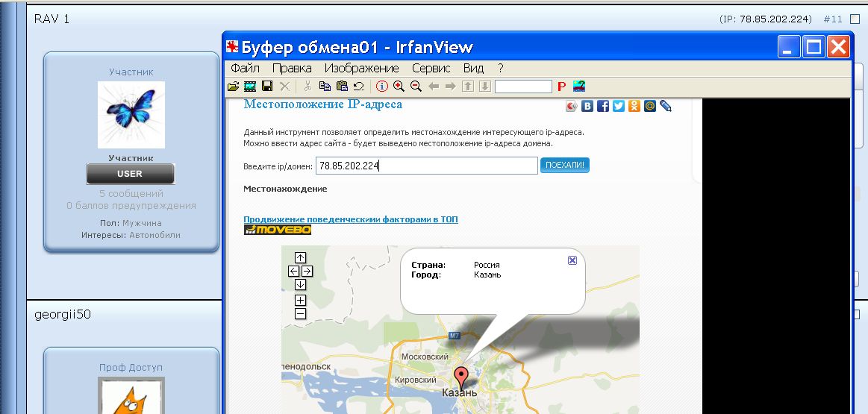Click username georgii50
This screenshot has height=414, width=868.
[63, 315]
